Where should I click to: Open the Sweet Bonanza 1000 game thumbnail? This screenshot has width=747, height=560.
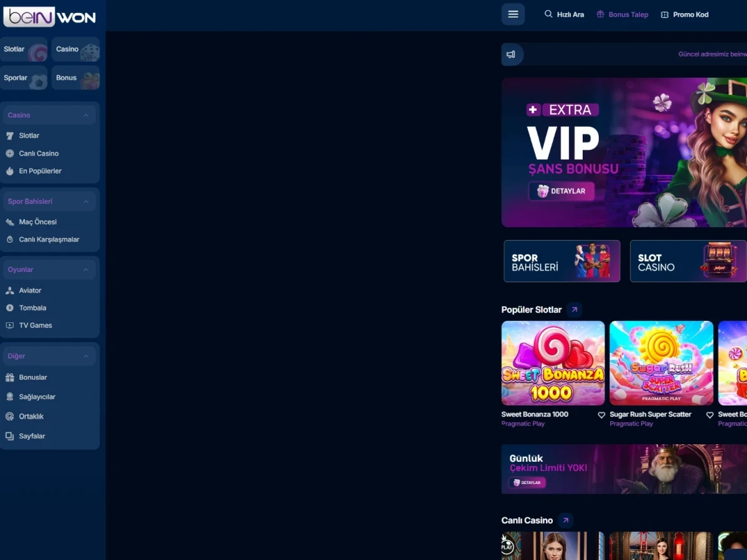(x=553, y=363)
